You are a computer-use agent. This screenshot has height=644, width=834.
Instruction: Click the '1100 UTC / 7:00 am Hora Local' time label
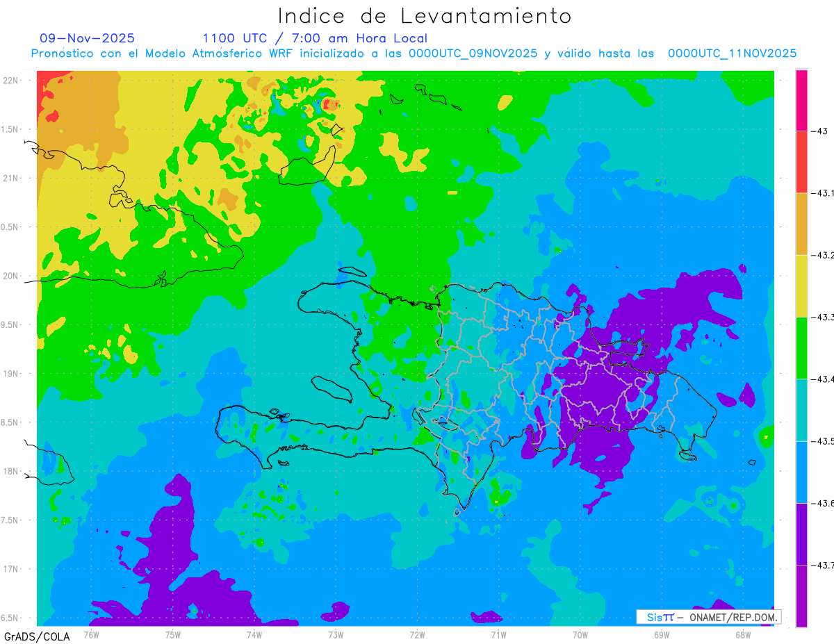pos(315,38)
